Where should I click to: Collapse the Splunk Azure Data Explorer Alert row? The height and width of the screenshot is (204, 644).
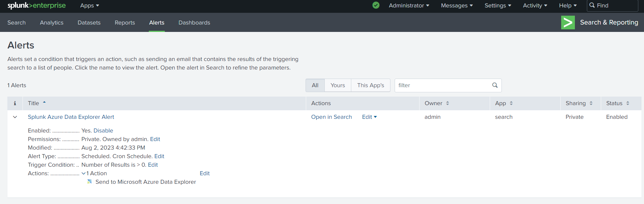click(15, 117)
